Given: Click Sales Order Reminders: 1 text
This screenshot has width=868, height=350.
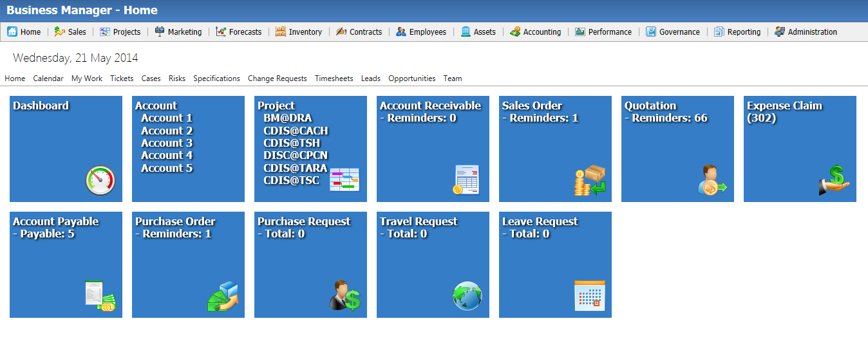Looking at the screenshot, I should point(540,118).
